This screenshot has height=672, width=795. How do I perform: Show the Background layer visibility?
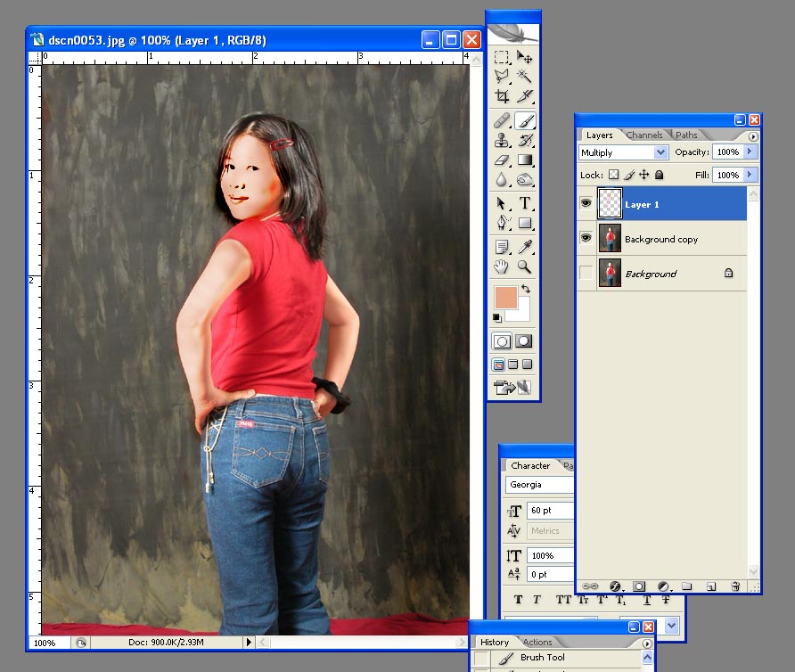(586, 274)
